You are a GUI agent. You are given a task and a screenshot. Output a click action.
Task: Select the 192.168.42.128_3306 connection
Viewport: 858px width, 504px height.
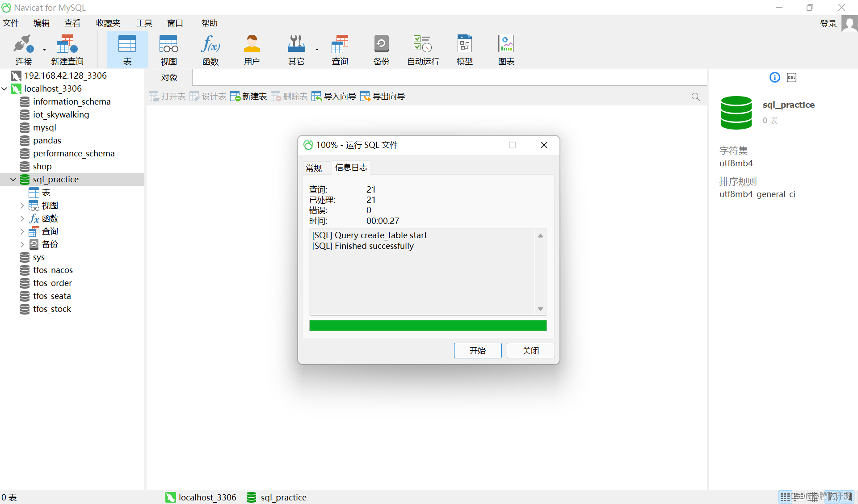(65, 76)
